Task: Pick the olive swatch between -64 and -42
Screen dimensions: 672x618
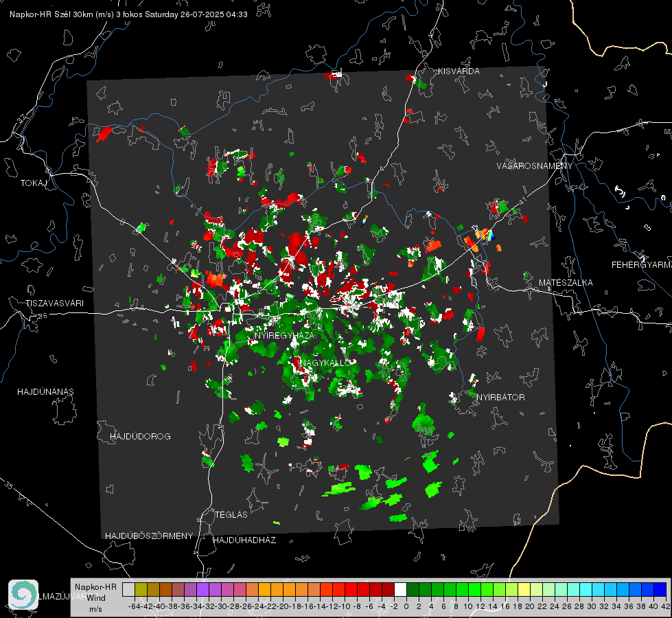Action: coord(141,590)
